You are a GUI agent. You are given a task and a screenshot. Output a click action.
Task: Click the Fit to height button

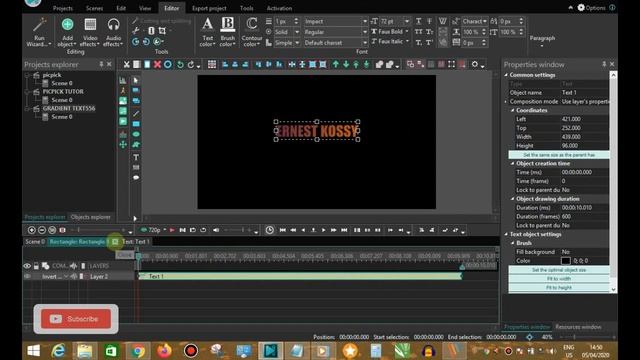559,287
